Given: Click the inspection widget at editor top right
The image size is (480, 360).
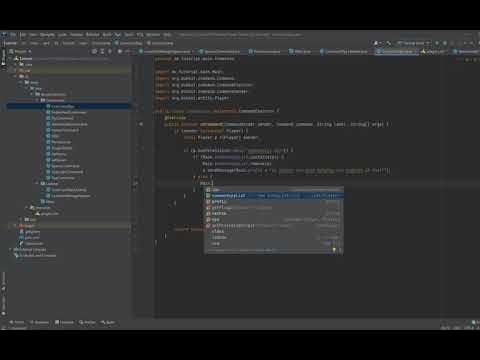Looking at the screenshot, I should click(x=469, y=59).
